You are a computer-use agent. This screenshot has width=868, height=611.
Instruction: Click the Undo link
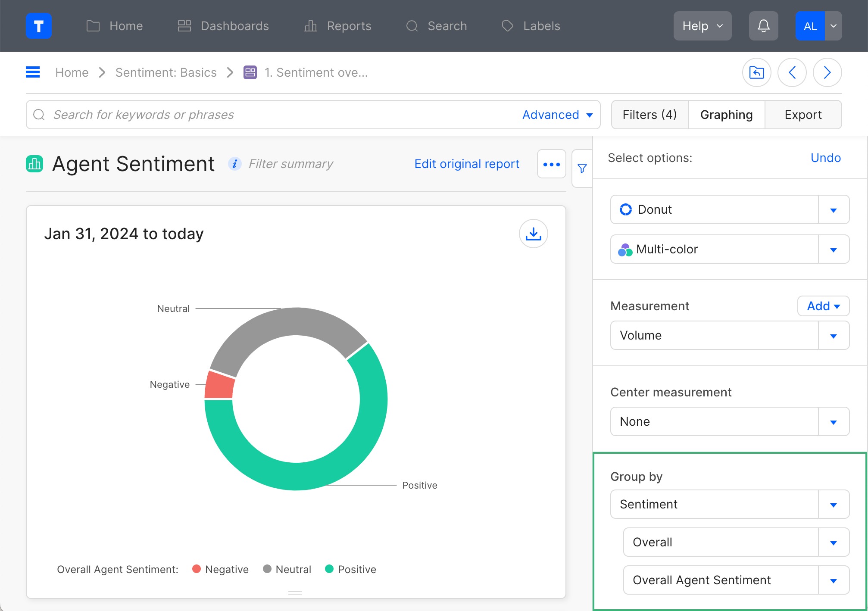click(x=825, y=158)
